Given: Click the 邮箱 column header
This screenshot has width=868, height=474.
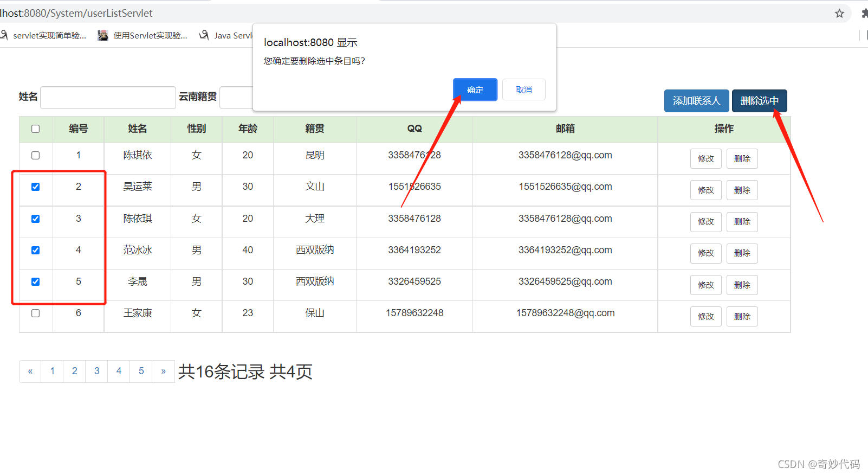Looking at the screenshot, I should coord(565,129).
